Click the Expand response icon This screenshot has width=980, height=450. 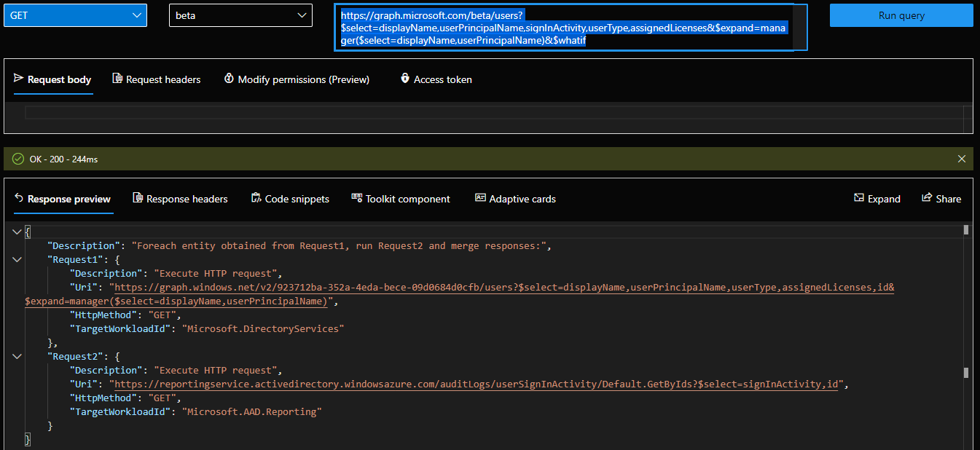(858, 198)
